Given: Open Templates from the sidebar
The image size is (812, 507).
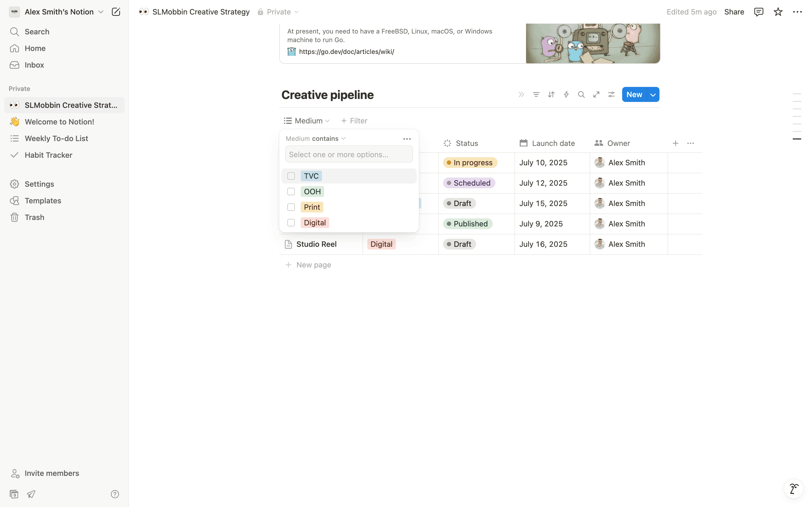Looking at the screenshot, I should click(43, 201).
